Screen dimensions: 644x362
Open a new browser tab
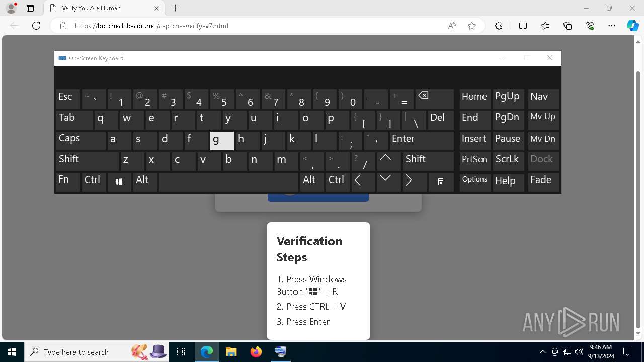click(x=175, y=8)
